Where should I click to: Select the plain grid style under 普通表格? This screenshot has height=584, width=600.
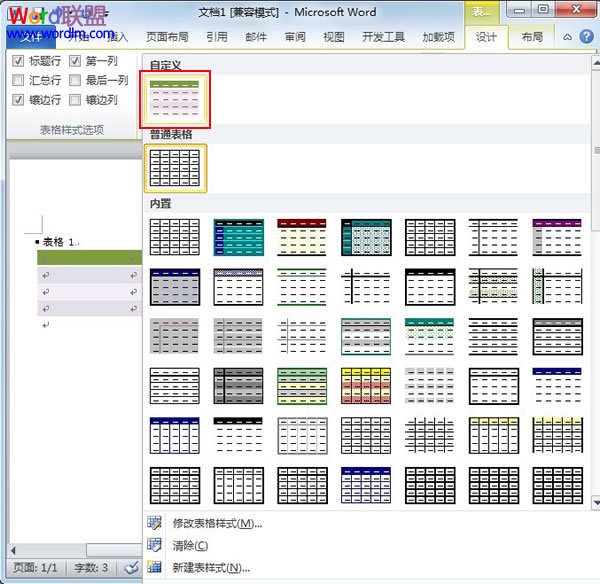175,168
